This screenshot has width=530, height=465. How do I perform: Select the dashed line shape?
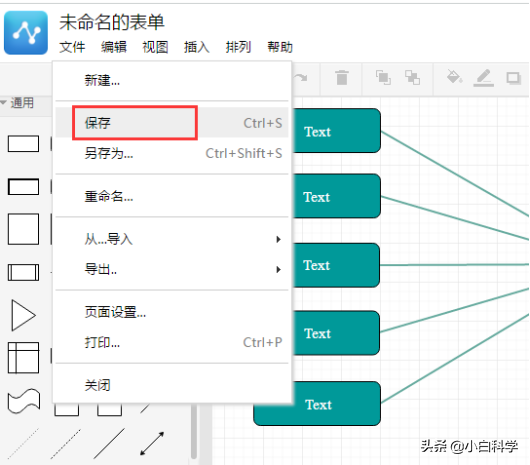66,444
